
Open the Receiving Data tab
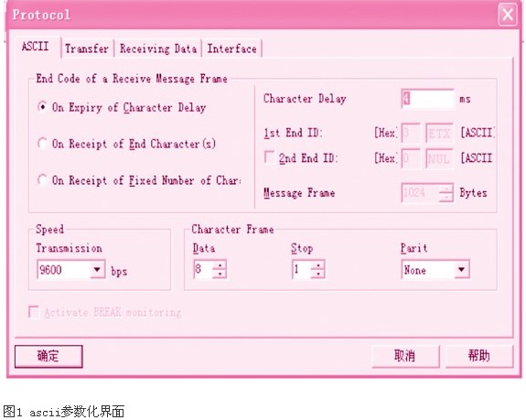[158, 48]
